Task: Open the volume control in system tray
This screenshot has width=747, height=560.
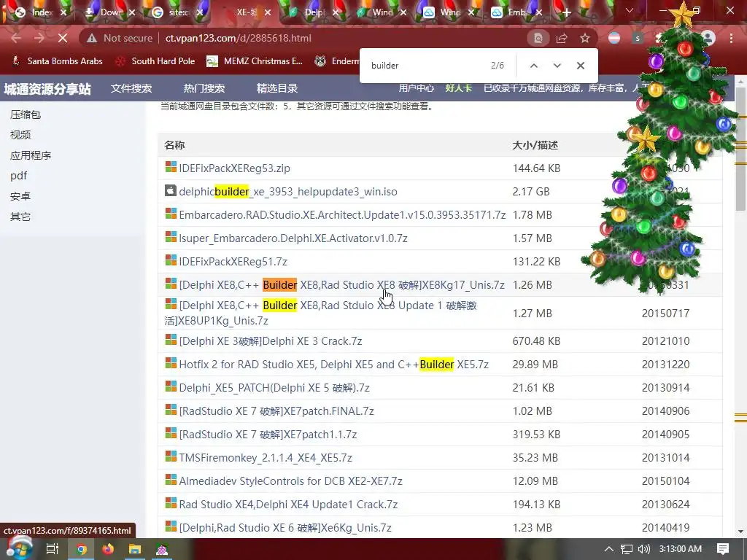Action: coord(643,549)
